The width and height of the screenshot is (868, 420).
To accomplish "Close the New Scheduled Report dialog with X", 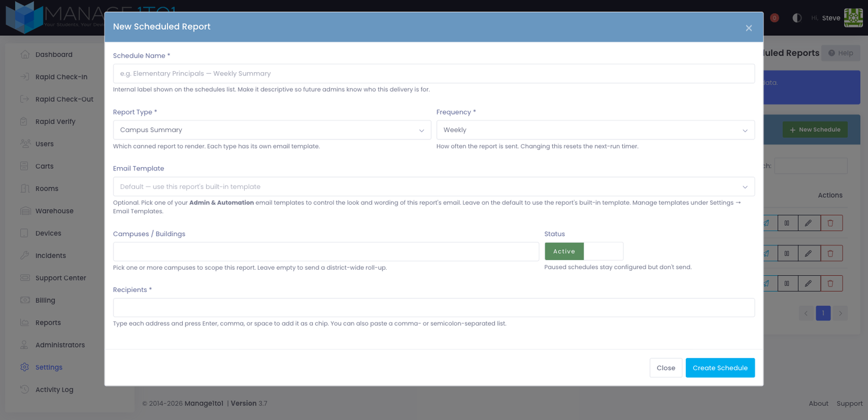I will point(749,28).
